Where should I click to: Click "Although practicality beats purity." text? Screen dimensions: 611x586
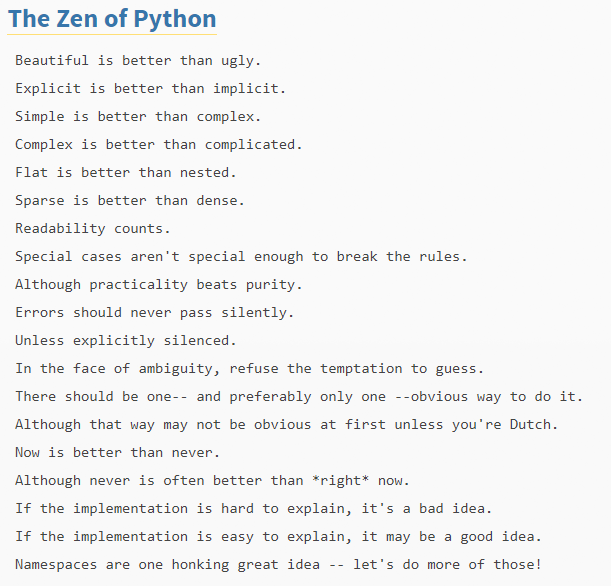pos(158,284)
